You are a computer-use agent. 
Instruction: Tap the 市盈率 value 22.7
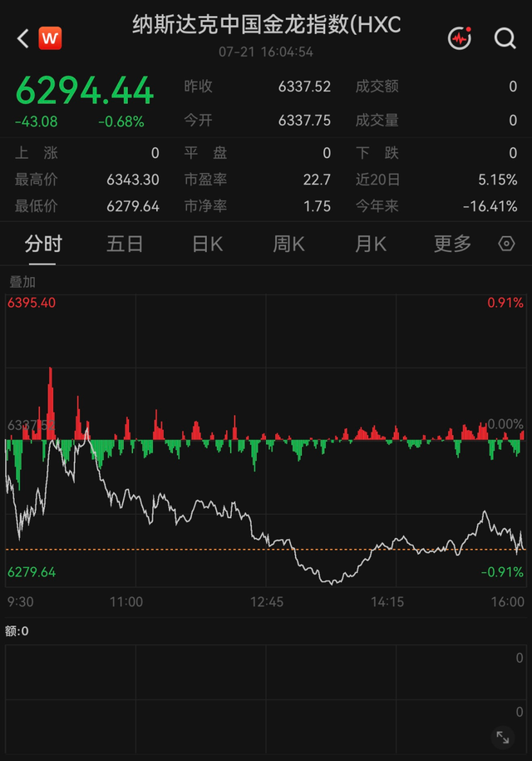tap(318, 180)
